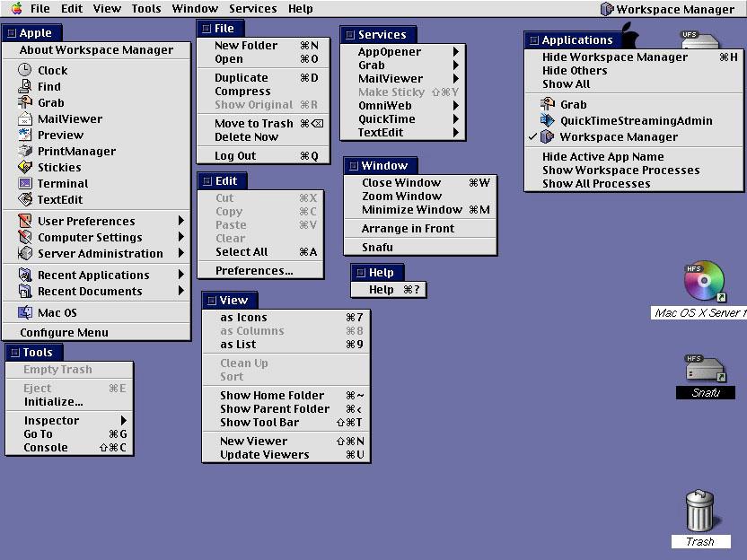Choose Move to Trash in File menu

tap(263, 123)
